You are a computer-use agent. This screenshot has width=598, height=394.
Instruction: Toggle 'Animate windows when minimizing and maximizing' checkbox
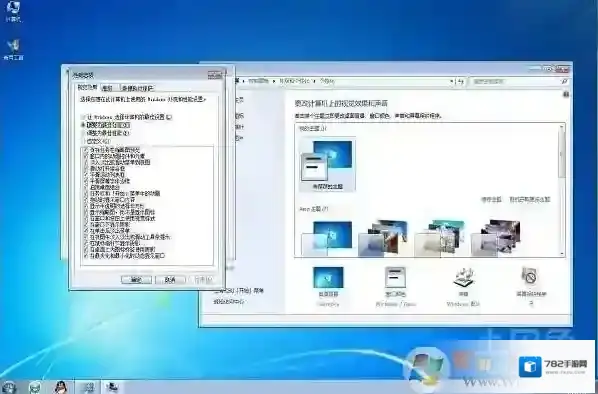coord(86,256)
